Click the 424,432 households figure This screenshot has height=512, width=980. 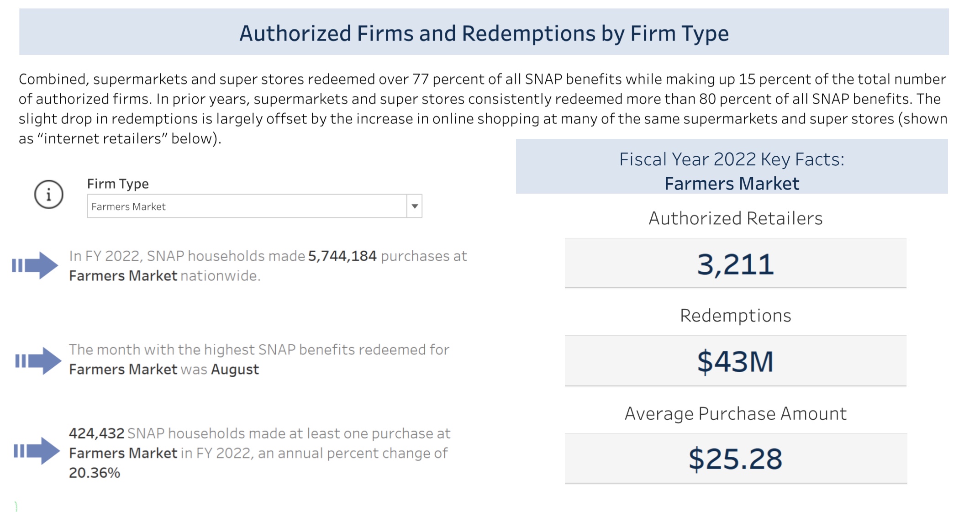(96, 433)
